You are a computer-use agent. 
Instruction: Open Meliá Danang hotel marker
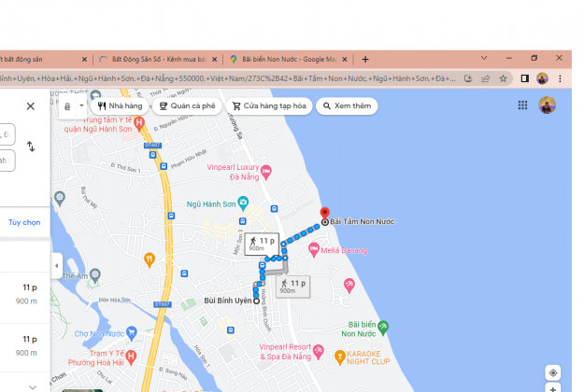(314, 249)
